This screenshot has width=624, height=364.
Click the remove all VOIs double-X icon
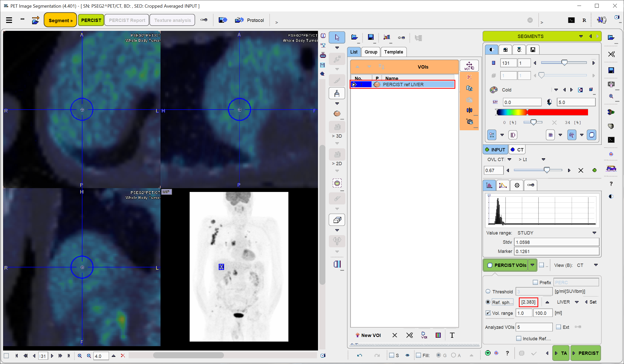409,335
